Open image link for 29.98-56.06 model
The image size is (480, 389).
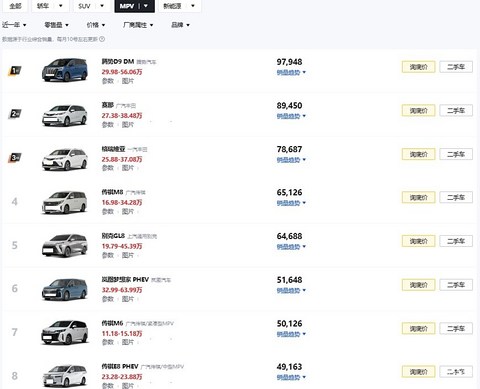point(128,81)
